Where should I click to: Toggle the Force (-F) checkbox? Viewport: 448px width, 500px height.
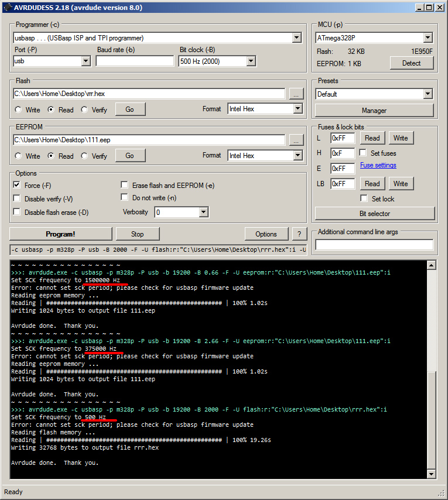(x=16, y=185)
